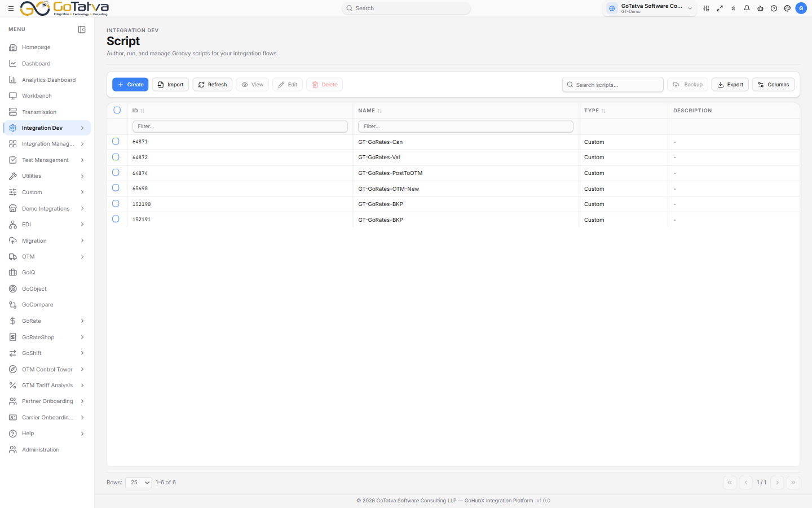Image resolution: width=812 pixels, height=508 pixels.
Task: Open the help question mark icon
Action: [x=774, y=8]
